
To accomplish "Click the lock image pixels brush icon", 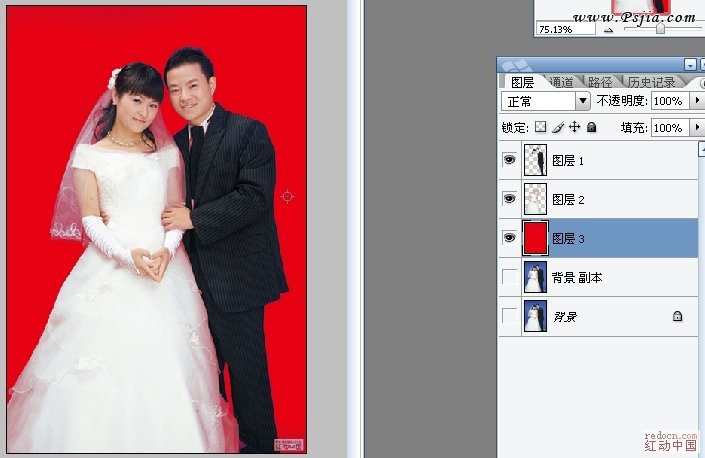I will 558,128.
